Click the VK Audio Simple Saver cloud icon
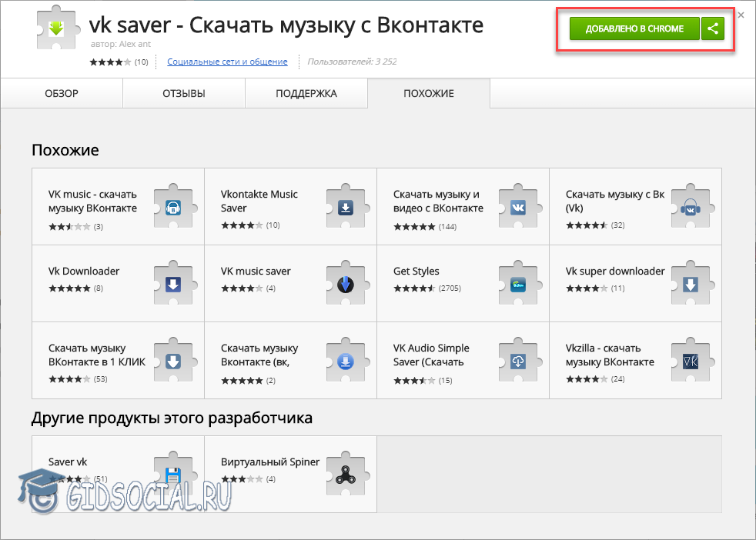Viewport: 756px width, 540px height. click(x=518, y=362)
